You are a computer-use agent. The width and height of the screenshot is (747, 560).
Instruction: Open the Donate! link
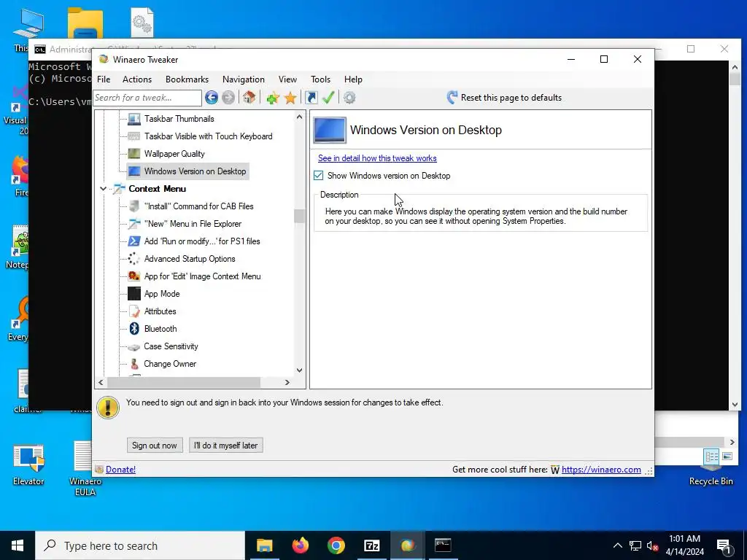[120, 470]
